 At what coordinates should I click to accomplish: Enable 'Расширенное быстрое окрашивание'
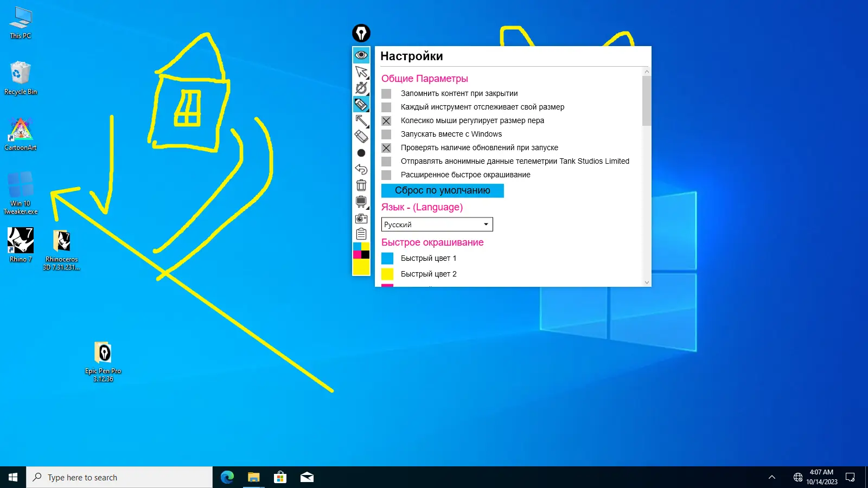pyautogui.click(x=386, y=175)
